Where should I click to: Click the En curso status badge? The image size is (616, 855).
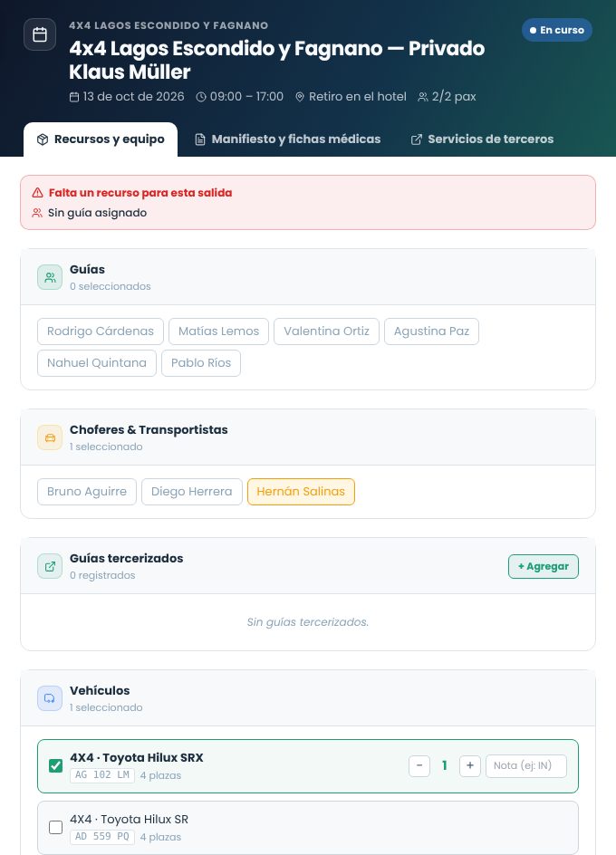click(x=556, y=30)
